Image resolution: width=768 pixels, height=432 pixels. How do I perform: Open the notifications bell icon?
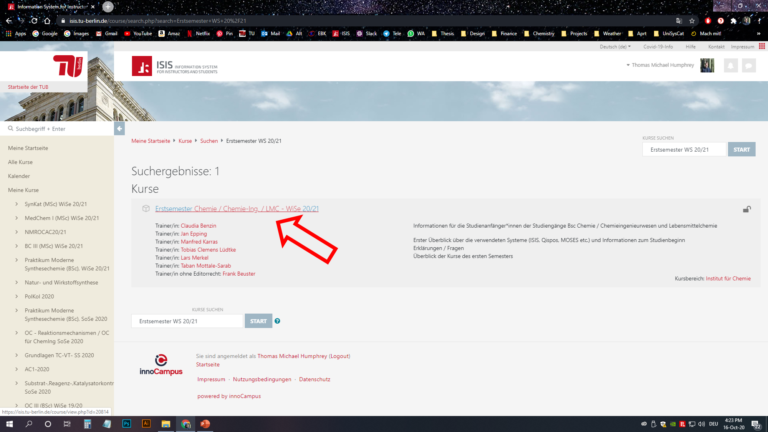point(730,65)
